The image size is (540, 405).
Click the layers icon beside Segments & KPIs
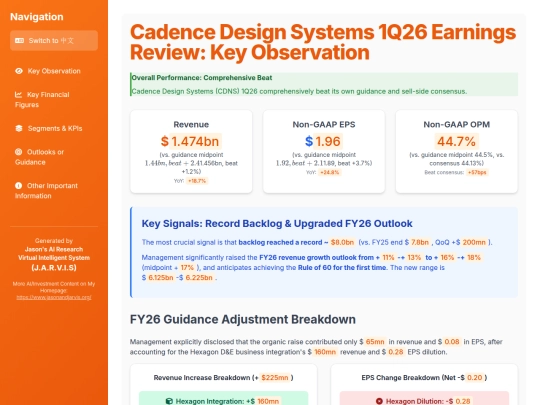pyautogui.click(x=19, y=128)
